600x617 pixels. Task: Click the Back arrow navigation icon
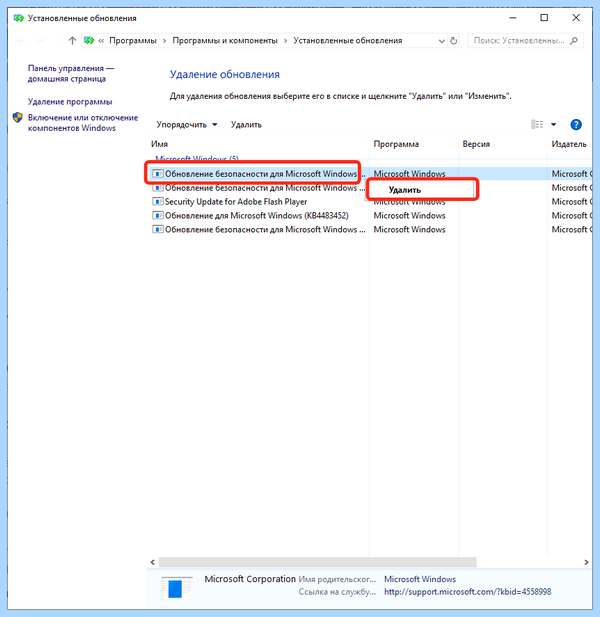pyautogui.click(x=22, y=41)
